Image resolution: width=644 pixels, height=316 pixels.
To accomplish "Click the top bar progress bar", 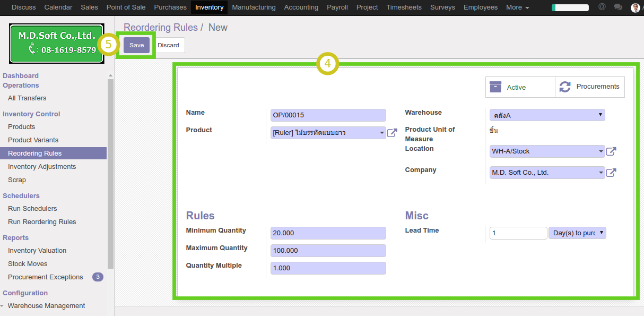I will (570, 7).
